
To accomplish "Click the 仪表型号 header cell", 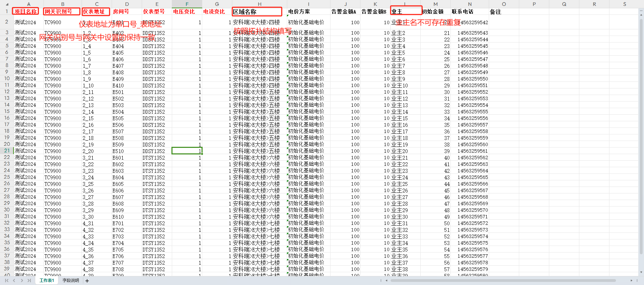I will 157,11.
